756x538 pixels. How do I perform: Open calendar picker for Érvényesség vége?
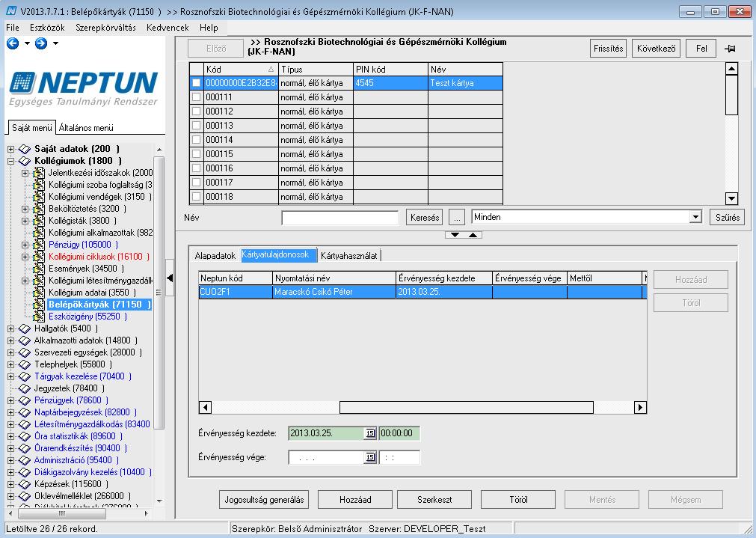(x=370, y=457)
